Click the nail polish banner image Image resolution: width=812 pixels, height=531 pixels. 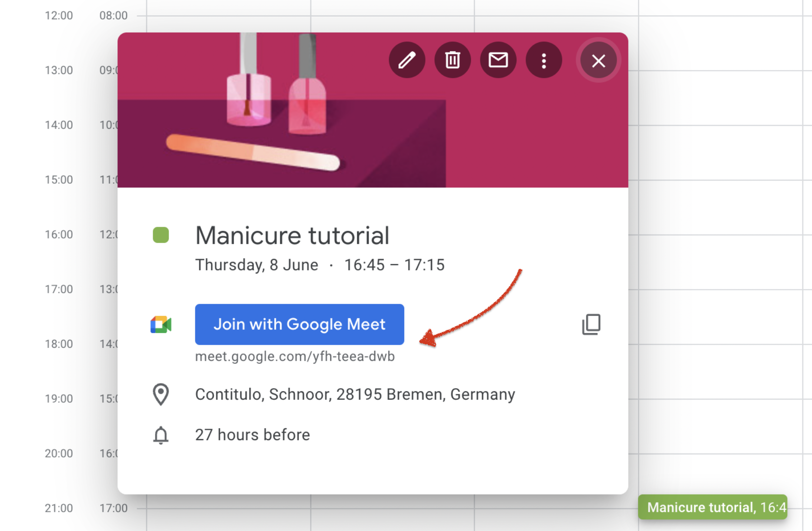tap(372, 110)
